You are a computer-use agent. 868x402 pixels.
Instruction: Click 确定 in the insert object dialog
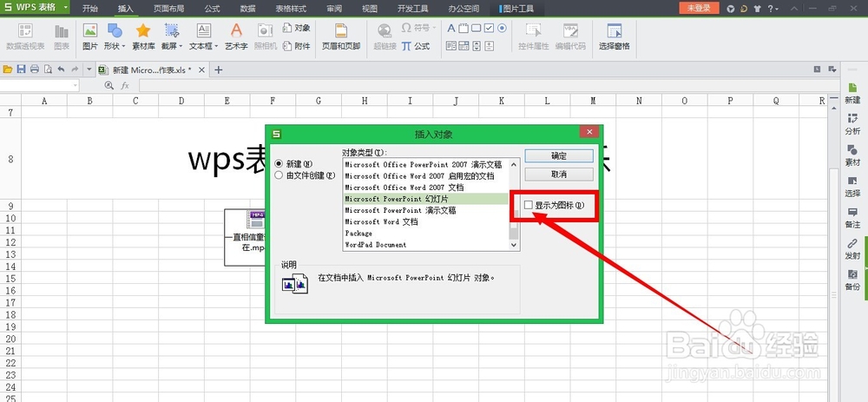(x=558, y=155)
